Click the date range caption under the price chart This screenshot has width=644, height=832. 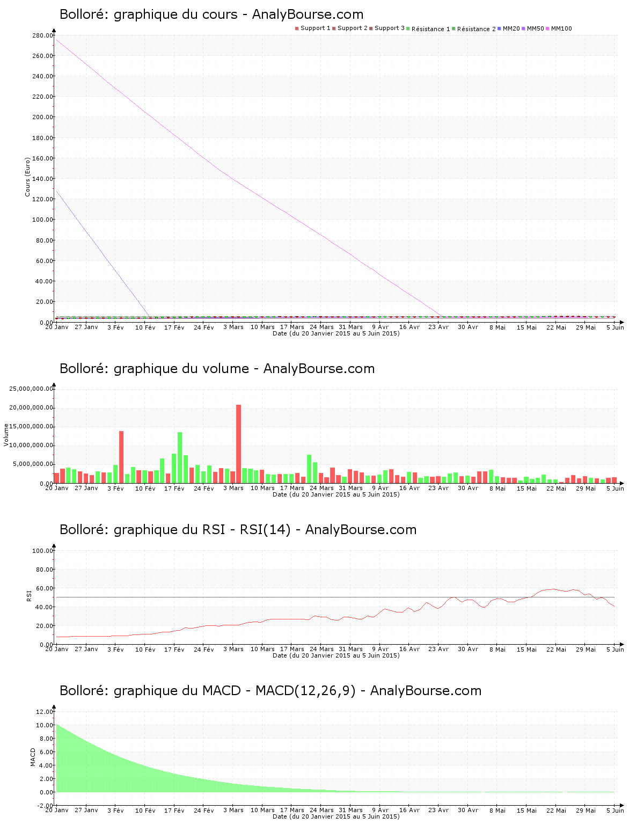coord(336,333)
